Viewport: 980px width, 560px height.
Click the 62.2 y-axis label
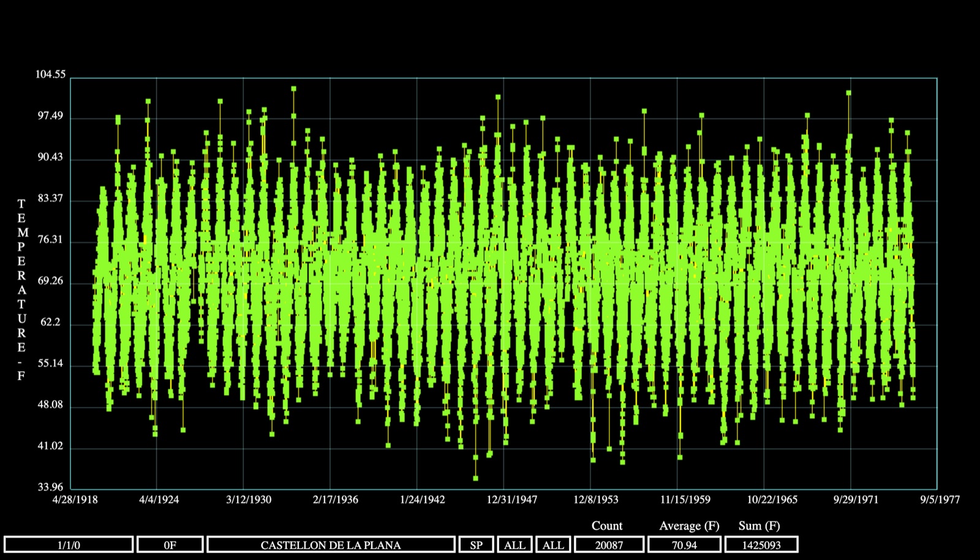point(50,322)
